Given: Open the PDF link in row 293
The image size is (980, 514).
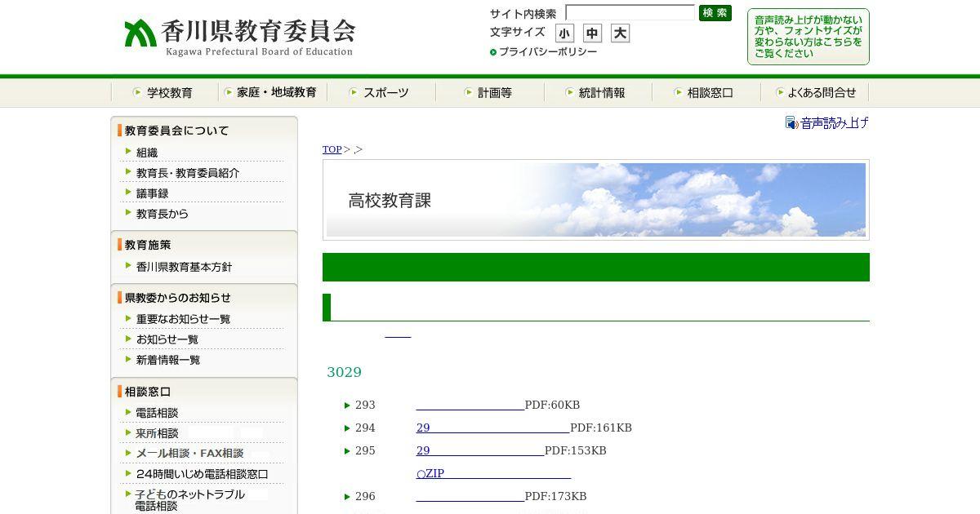Looking at the screenshot, I should (470, 405).
